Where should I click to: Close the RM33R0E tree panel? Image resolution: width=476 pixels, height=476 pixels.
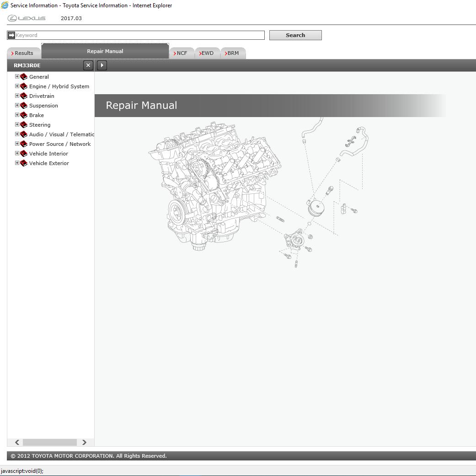[x=88, y=65]
